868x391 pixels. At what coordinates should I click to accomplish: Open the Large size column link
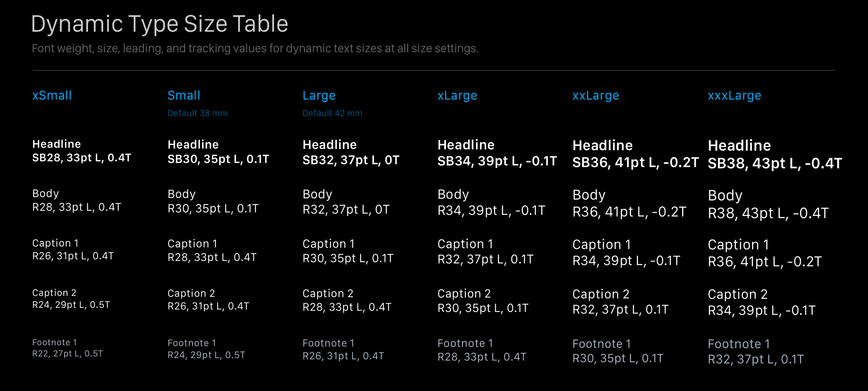tap(318, 95)
